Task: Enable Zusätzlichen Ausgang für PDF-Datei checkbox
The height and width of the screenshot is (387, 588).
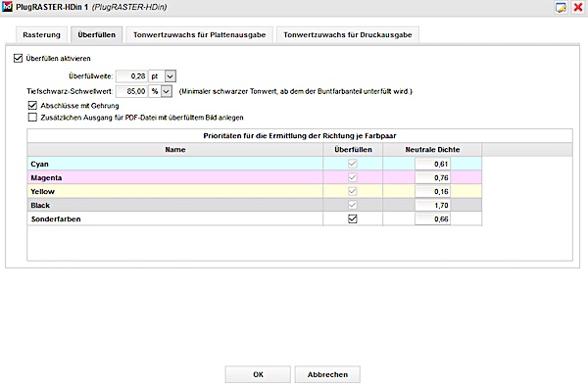Action: (32, 118)
